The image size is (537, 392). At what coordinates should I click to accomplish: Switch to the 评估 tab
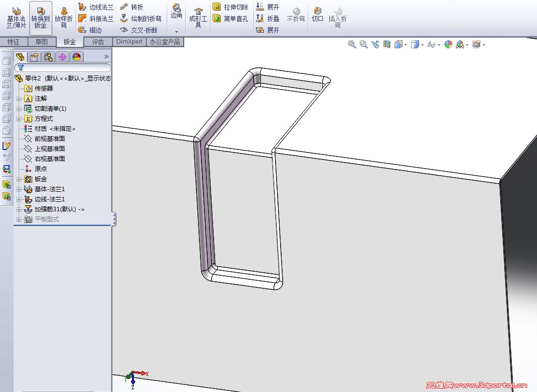(x=98, y=42)
